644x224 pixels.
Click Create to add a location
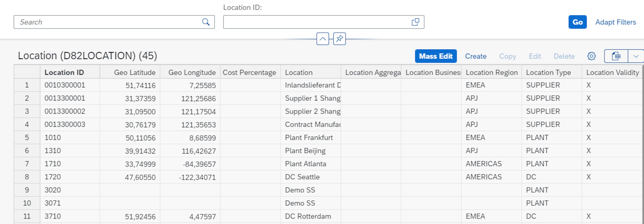click(476, 56)
